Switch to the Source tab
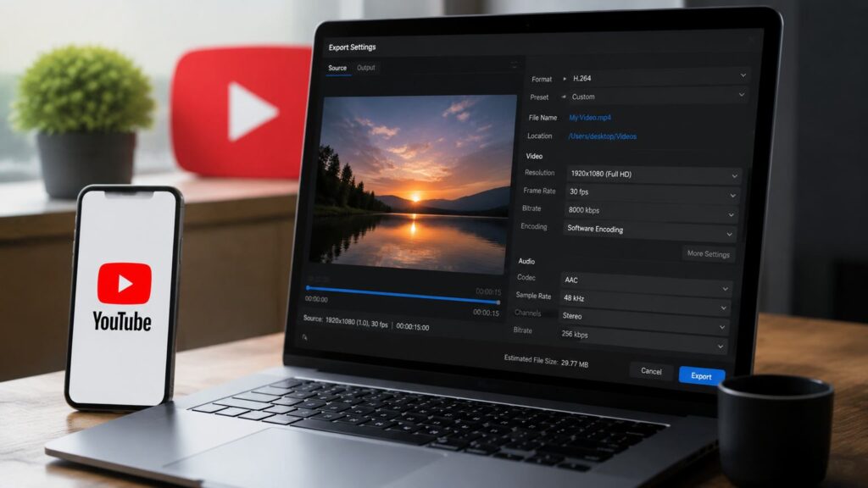The image size is (868, 488). [x=337, y=68]
